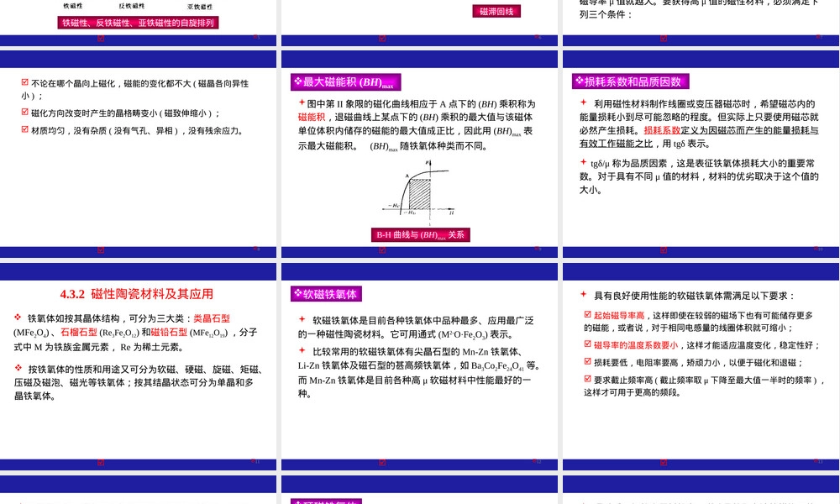
Task: Click the red term 石榴石型
Action: tap(79, 332)
